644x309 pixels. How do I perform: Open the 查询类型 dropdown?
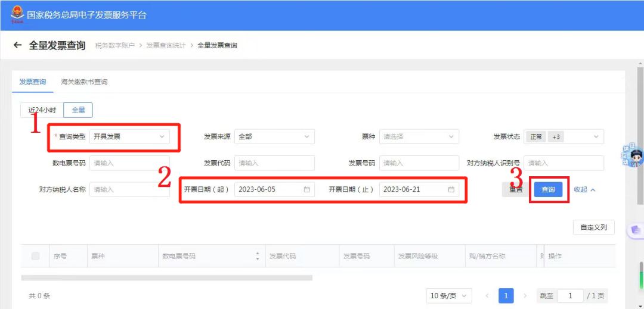129,136
